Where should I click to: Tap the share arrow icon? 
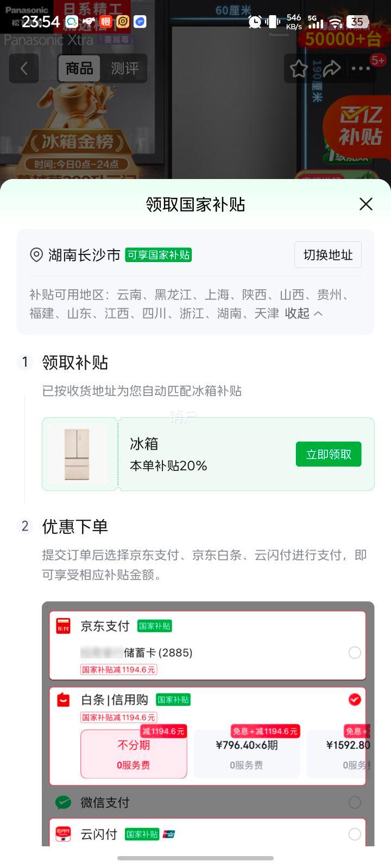click(331, 68)
